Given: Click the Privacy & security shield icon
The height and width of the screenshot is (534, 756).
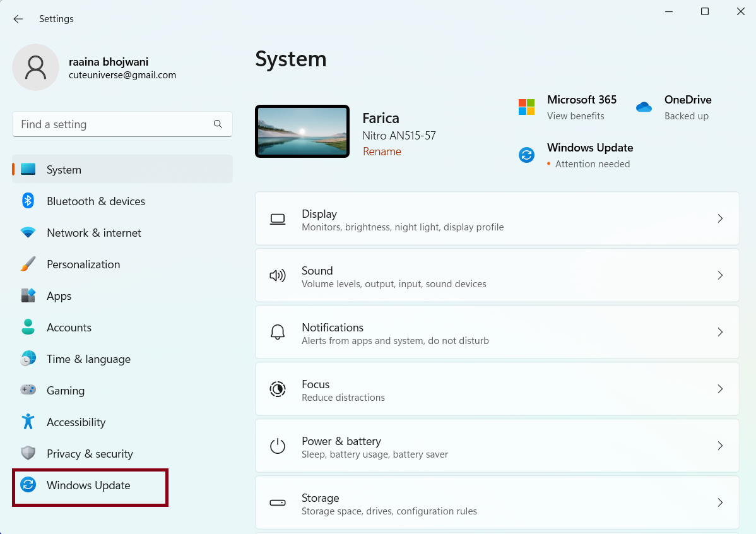Looking at the screenshot, I should pyautogui.click(x=28, y=453).
